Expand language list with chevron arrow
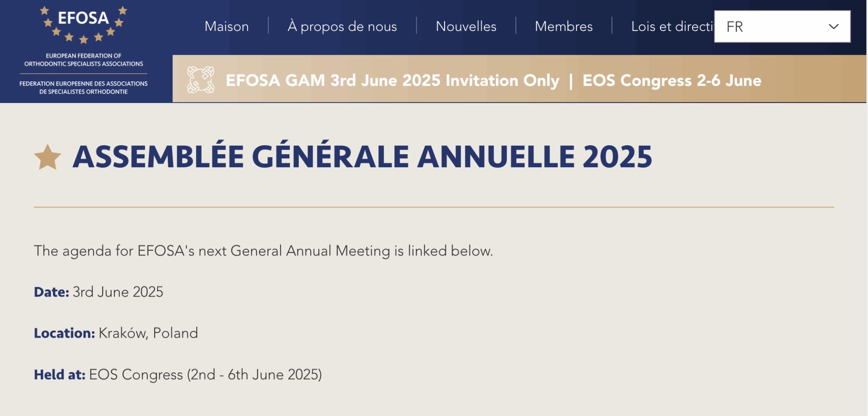Image resolution: width=868 pixels, height=416 pixels. (x=833, y=26)
